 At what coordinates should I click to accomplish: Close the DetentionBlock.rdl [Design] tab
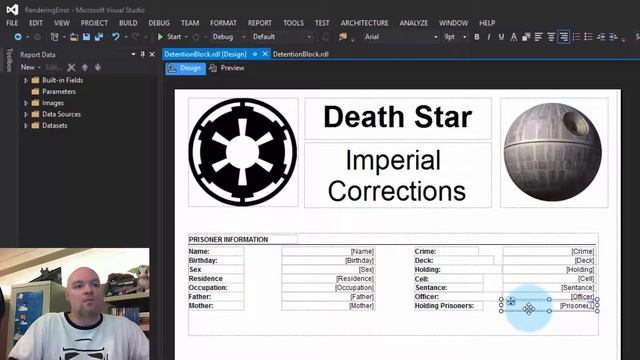264,54
